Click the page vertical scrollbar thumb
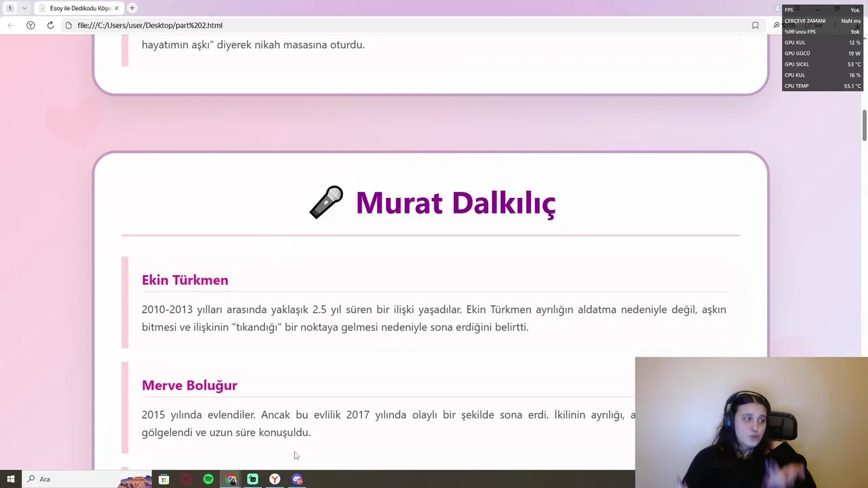 pyautogui.click(x=865, y=125)
